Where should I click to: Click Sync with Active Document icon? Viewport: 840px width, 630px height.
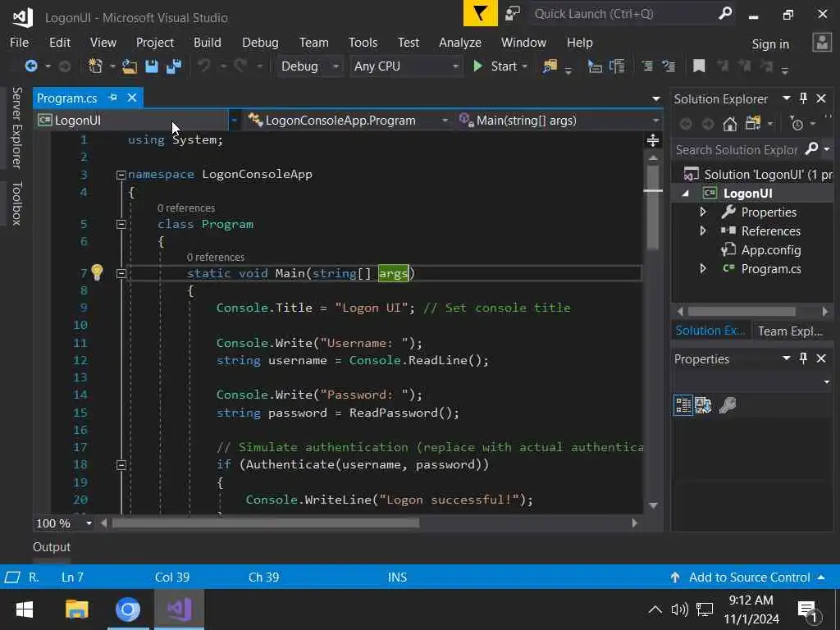pos(753,124)
